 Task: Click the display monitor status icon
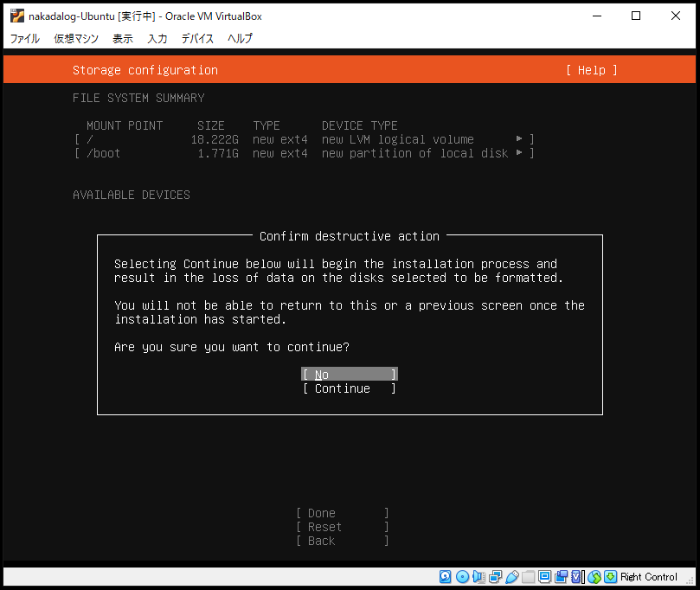(x=544, y=577)
